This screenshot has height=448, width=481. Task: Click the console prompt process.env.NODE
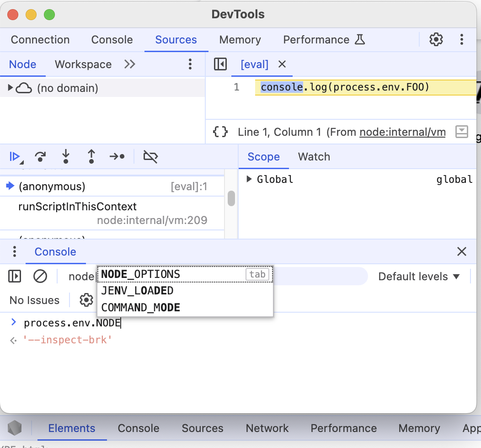tap(72, 323)
